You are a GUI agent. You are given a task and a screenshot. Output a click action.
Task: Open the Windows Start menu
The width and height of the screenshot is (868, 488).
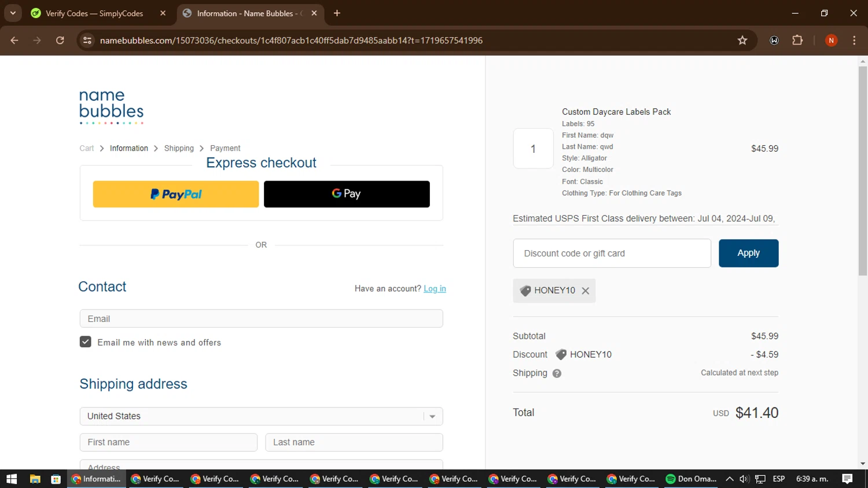(x=12, y=479)
